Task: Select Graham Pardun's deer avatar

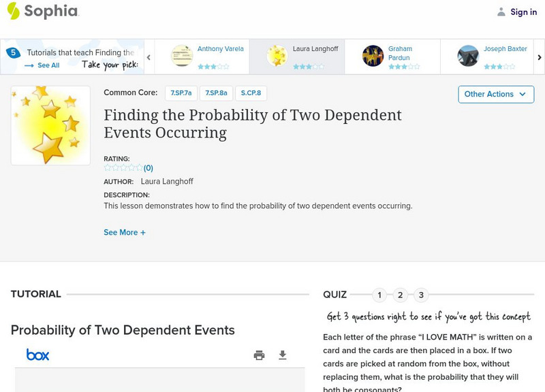Action: point(373,56)
